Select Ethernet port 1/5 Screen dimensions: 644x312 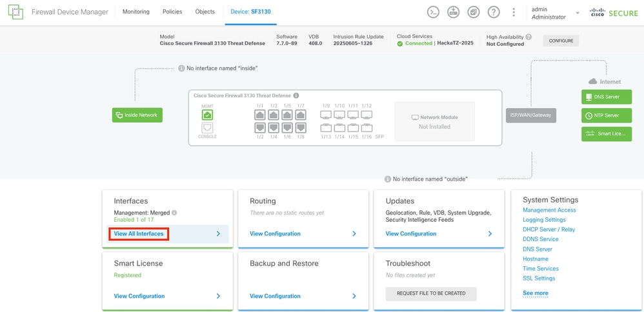pos(287,115)
